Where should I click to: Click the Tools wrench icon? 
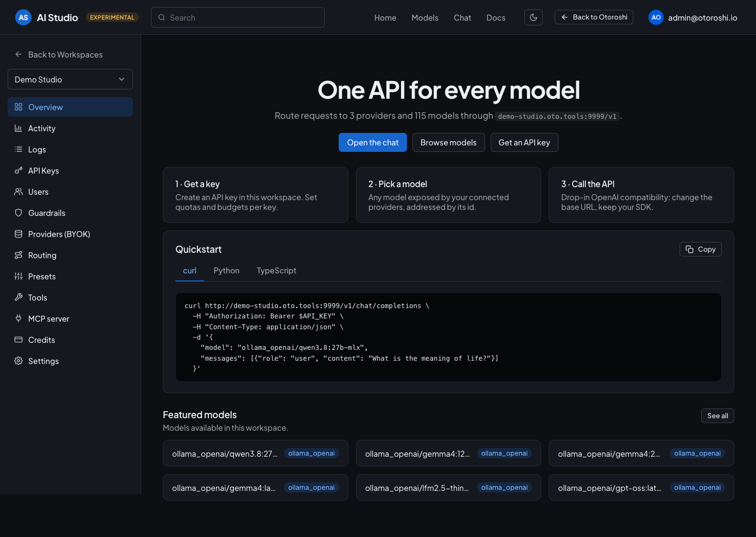click(x=18, y=297)
